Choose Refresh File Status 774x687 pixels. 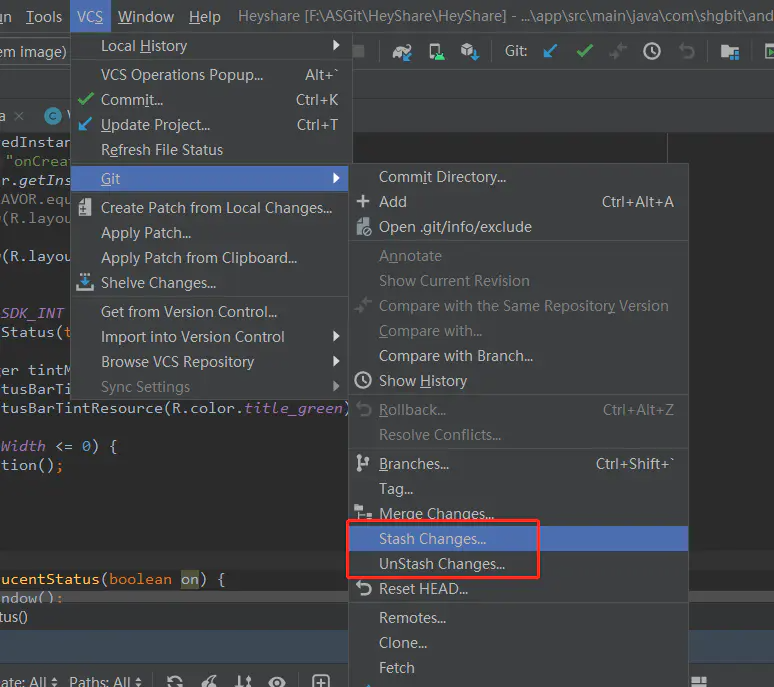[211, 150]
